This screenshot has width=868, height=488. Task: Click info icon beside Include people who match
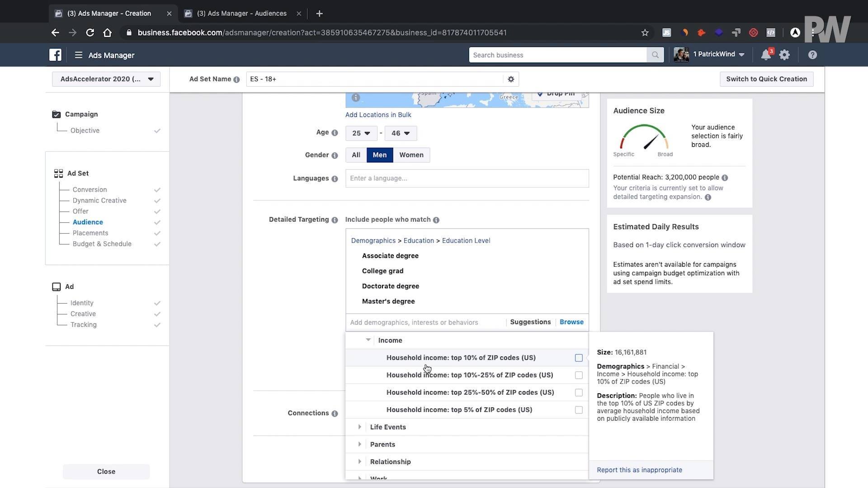(436, 220)
